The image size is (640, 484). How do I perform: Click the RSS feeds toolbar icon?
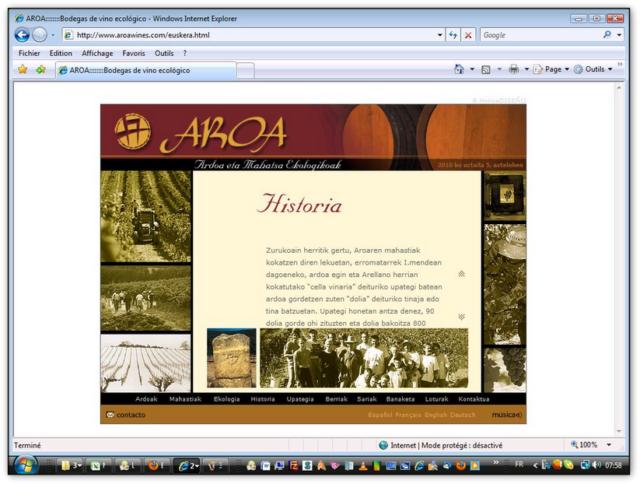click(x=486, y=70)
